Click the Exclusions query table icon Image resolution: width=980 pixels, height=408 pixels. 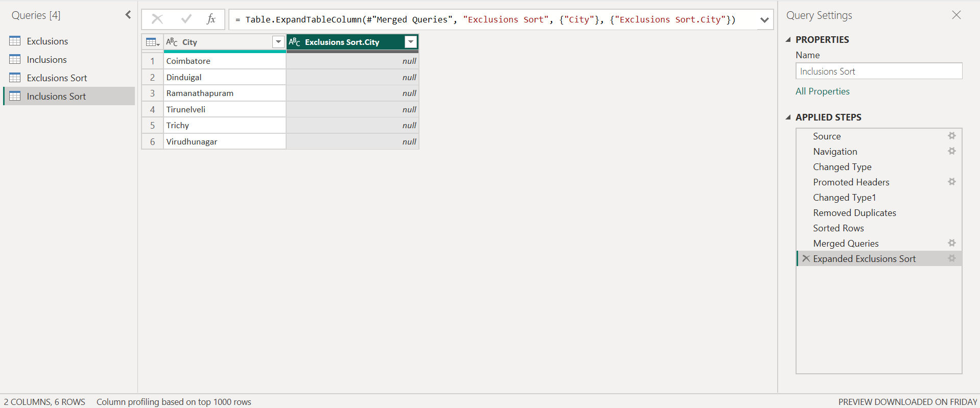pyautogui.click(x=15, y=41)
